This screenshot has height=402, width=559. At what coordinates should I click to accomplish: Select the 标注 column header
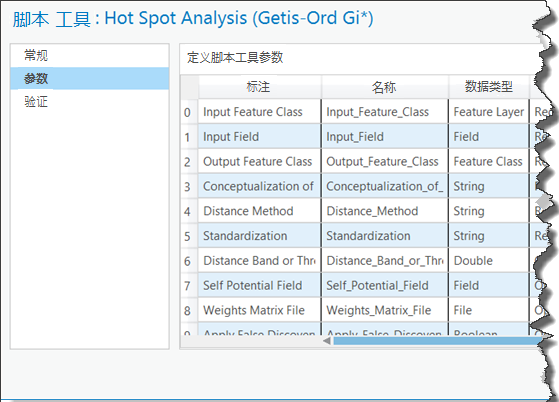click(260, 87)
